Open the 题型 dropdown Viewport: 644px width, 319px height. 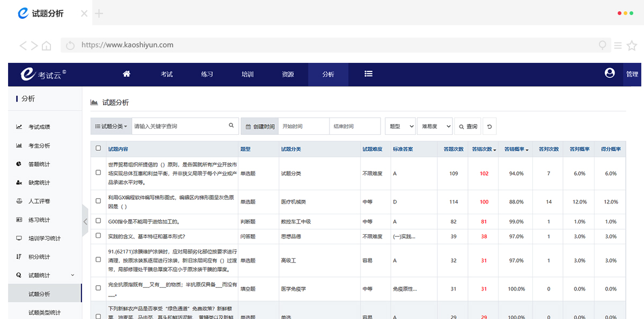tap(400, 126)
